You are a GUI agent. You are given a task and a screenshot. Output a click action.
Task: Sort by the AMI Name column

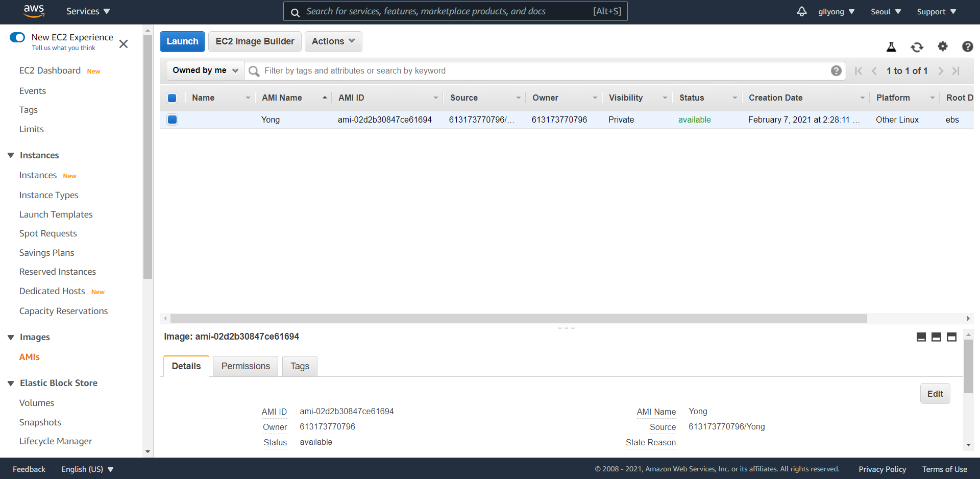click(x=282, y=98)
